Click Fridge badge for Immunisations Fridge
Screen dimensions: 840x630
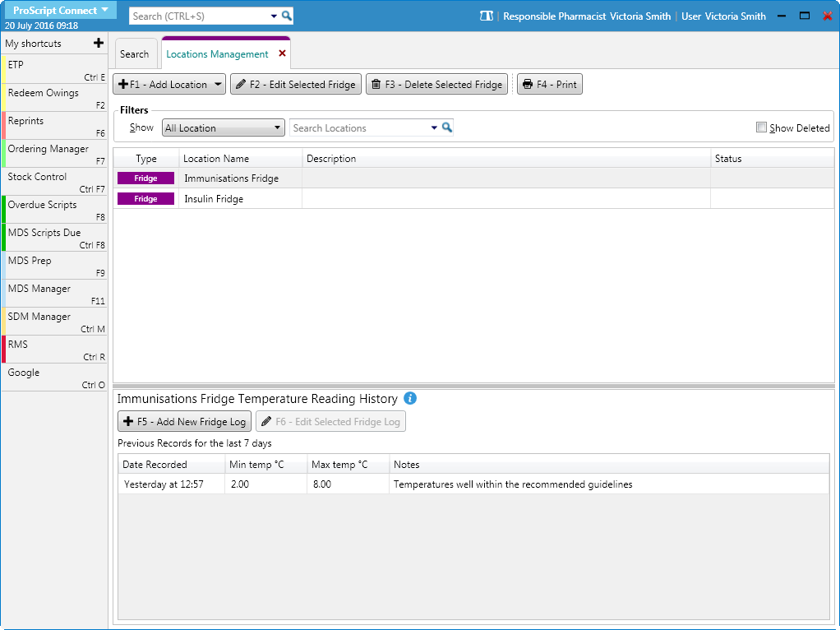[145, 178]
